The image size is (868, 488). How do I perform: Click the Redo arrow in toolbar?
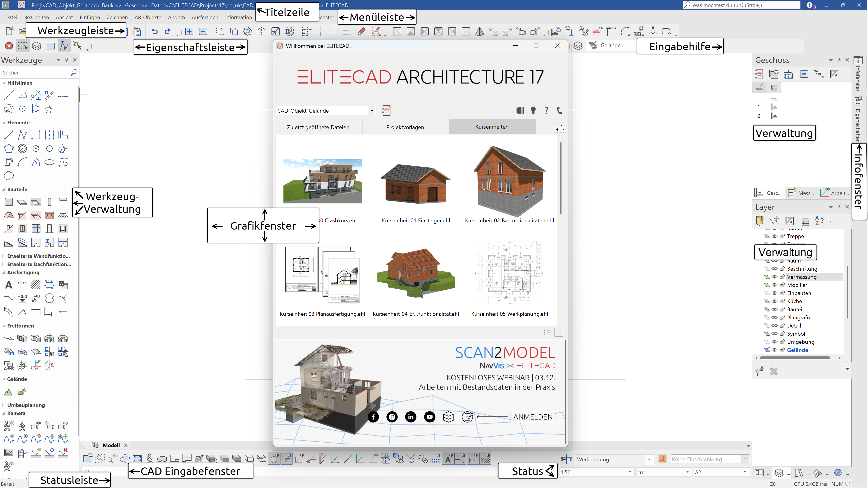point(167,31)
